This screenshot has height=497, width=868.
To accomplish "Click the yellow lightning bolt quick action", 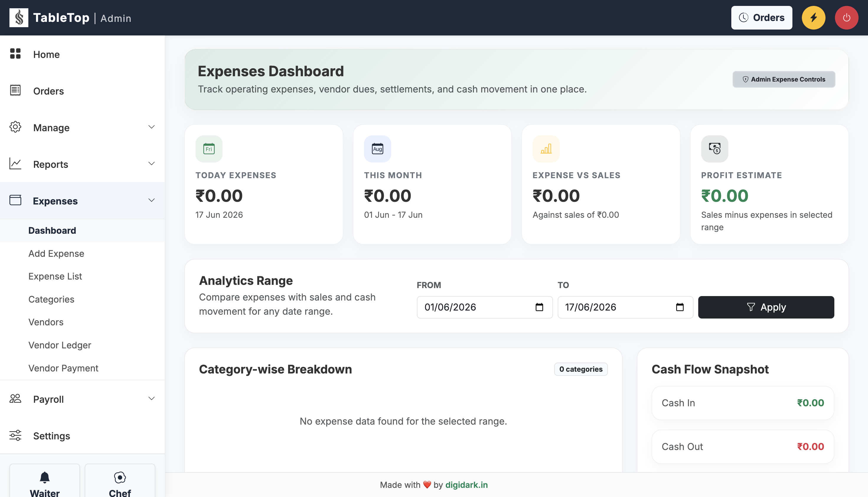I will (813, 18).
